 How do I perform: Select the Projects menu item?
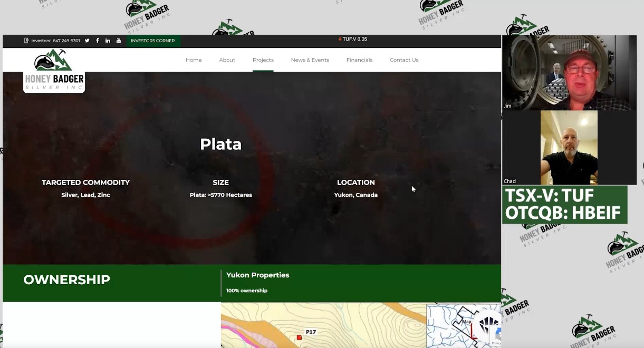263,60
